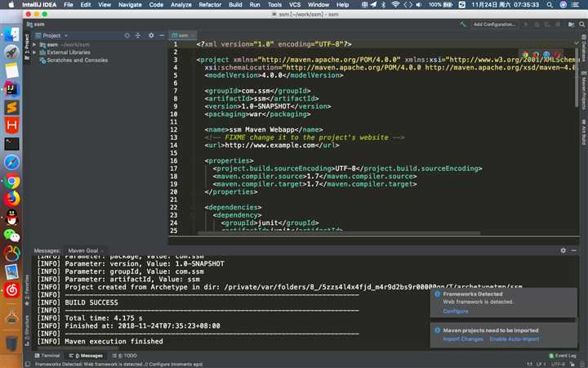The image size is (588, 368).
Task: Open the Structure tool window stripe
Action: (27, 330)
